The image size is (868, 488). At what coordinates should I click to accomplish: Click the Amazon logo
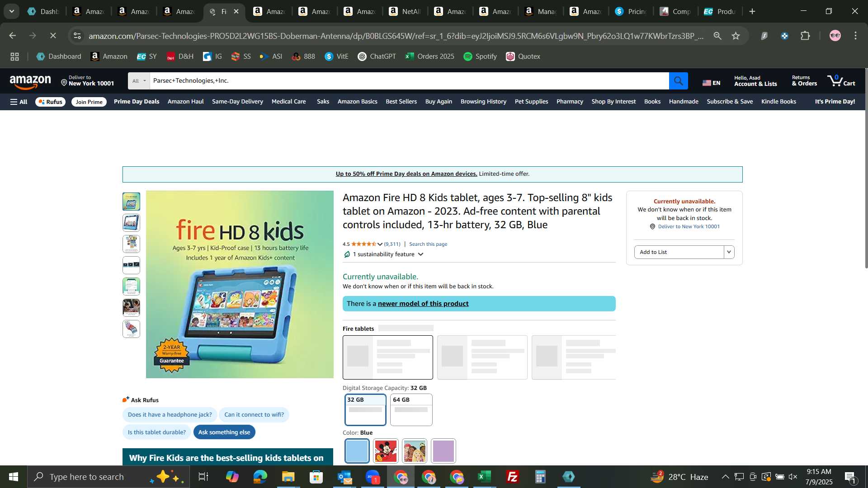[30, 82]
